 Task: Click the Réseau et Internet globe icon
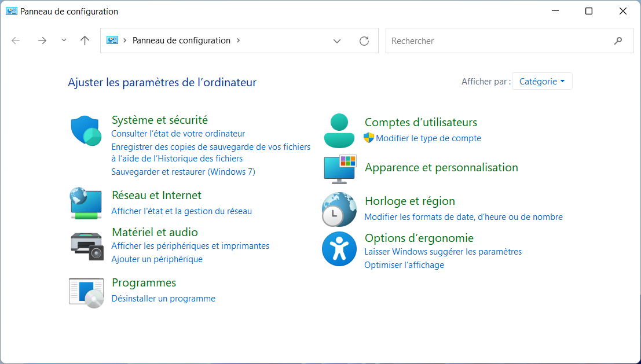86,203
